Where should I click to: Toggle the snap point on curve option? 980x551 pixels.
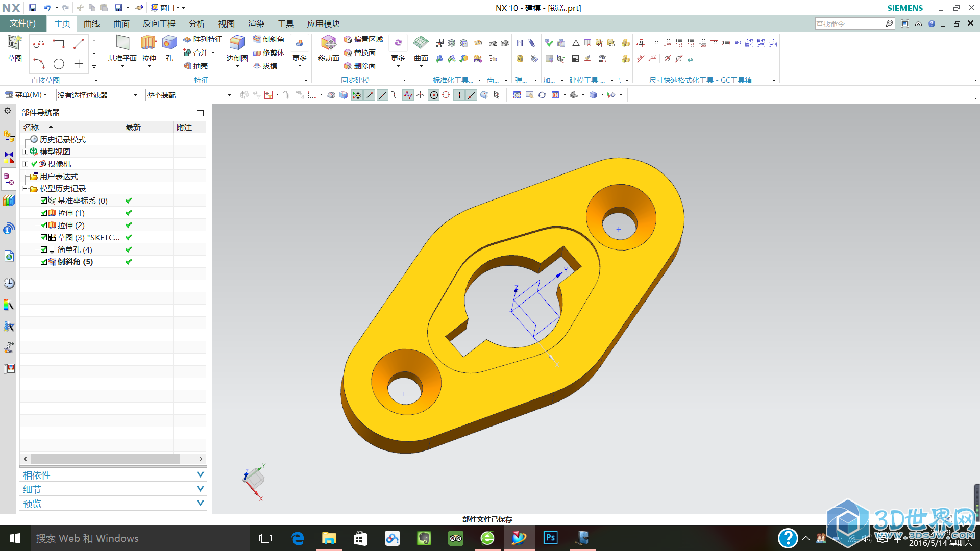tap(472, 95)
